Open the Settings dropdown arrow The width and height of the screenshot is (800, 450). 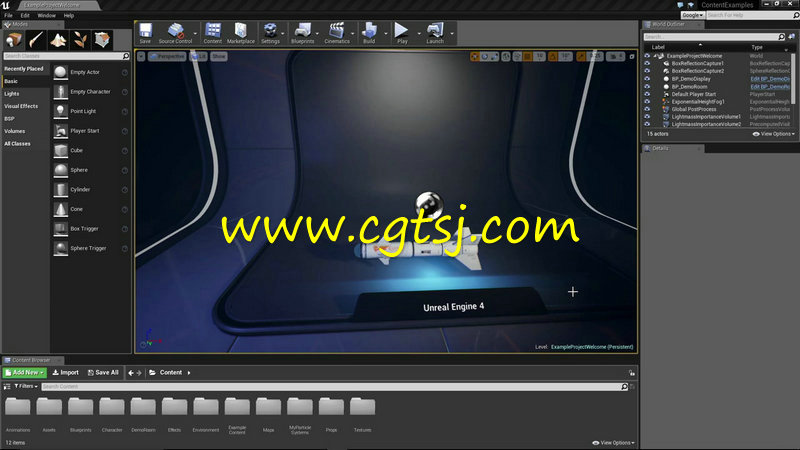(x=283, y=34)
